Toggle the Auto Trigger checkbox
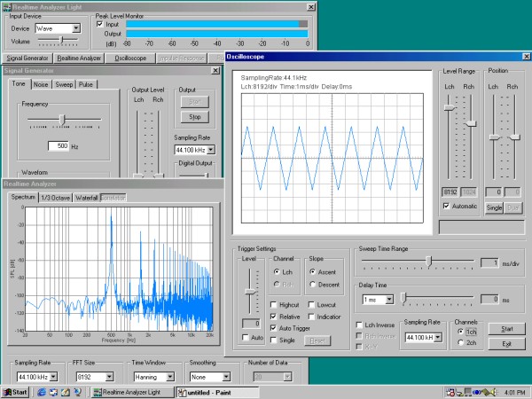532x399 pixels. 273,328
